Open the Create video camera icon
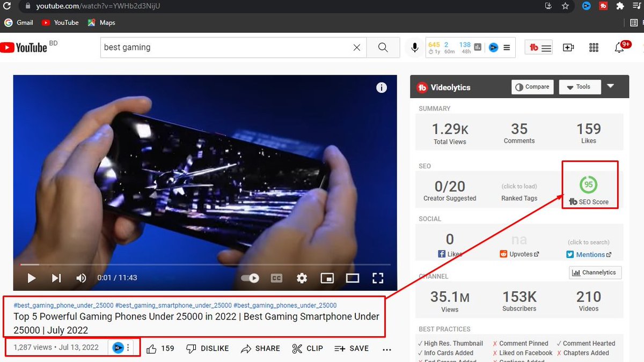Screen dimensions: 644x362 (568, 47)
